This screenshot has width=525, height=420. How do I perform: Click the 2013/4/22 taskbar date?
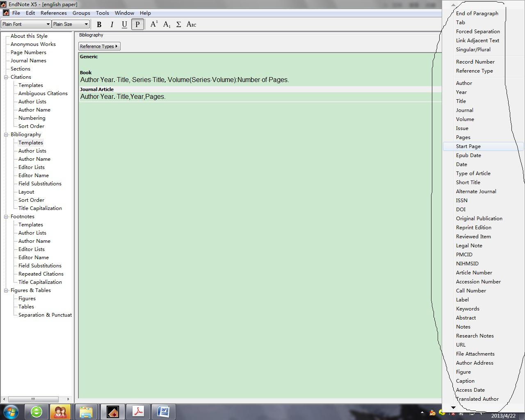(503, 415)
